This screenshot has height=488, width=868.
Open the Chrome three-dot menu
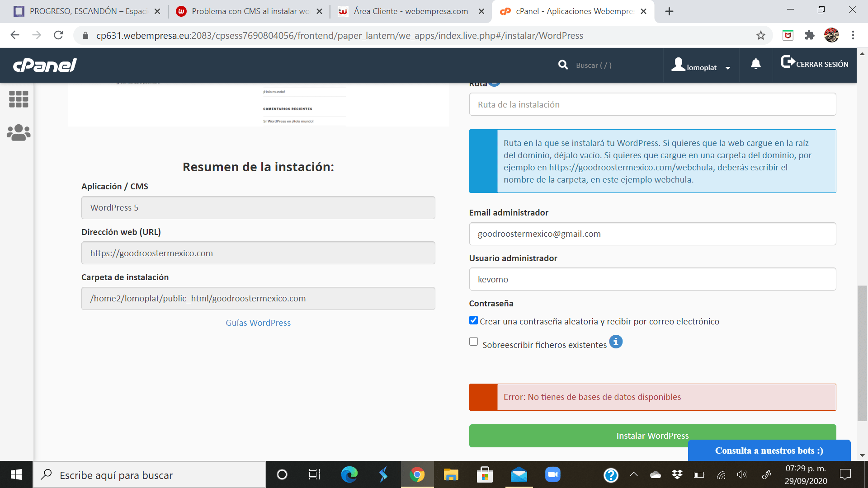click(x=853, y=35)
